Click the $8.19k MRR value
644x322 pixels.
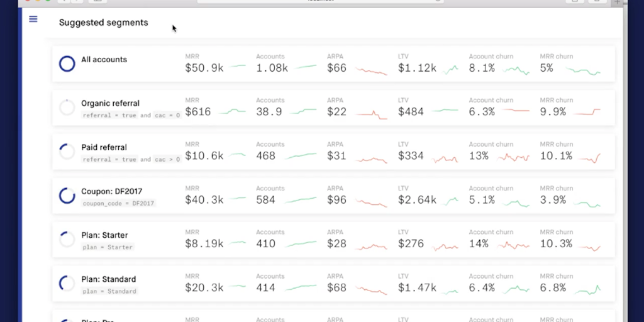[204, 244]
